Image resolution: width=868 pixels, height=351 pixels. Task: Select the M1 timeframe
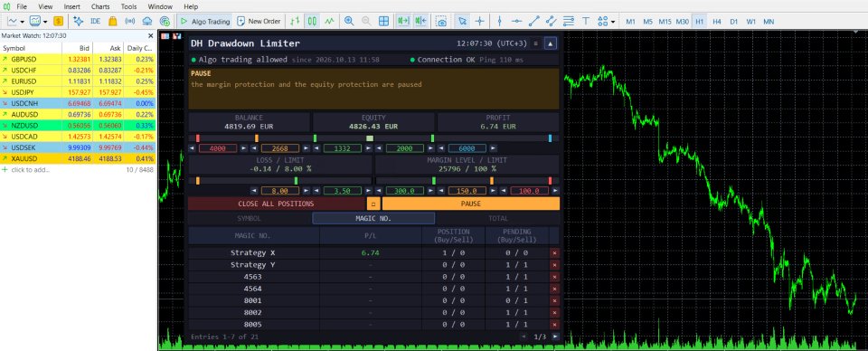[x=630, y=21]
